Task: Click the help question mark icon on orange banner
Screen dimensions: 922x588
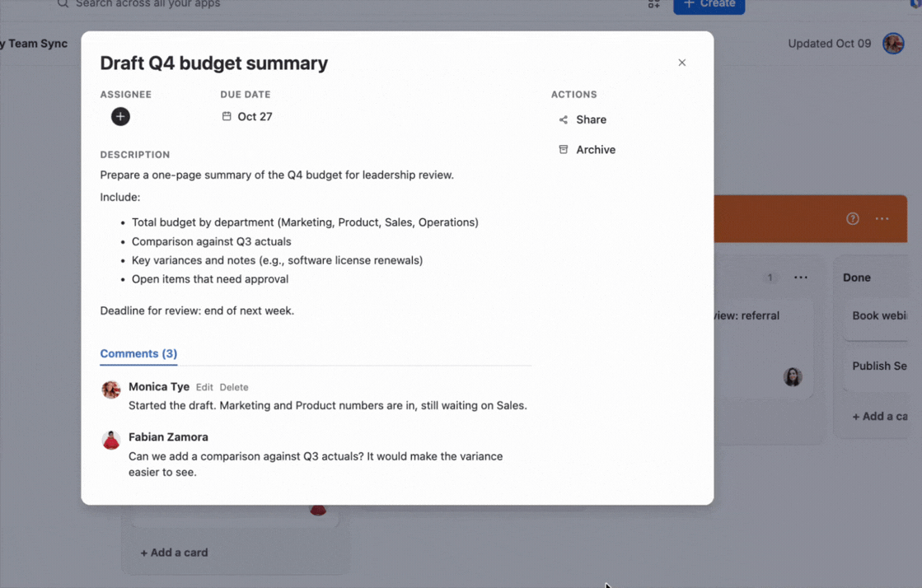Action: (x=853, y=219)
